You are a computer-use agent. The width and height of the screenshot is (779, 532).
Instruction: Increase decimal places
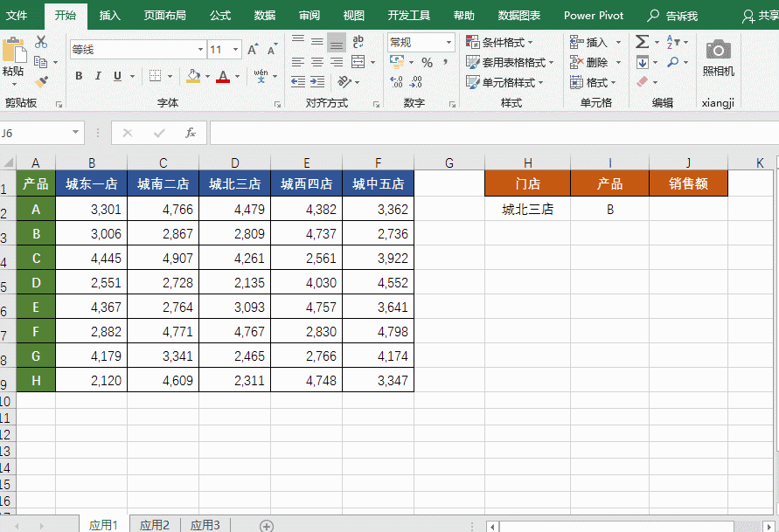[396, 82]
